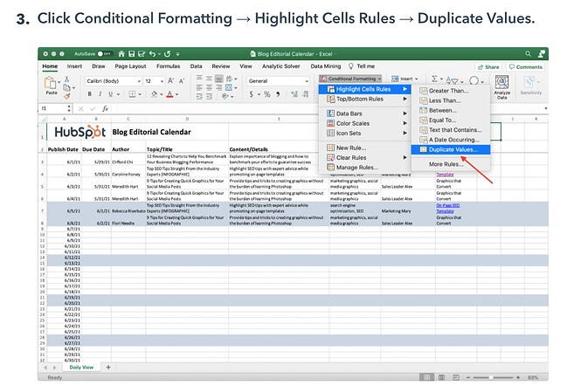Click the Daily View sheet tab

81,368
